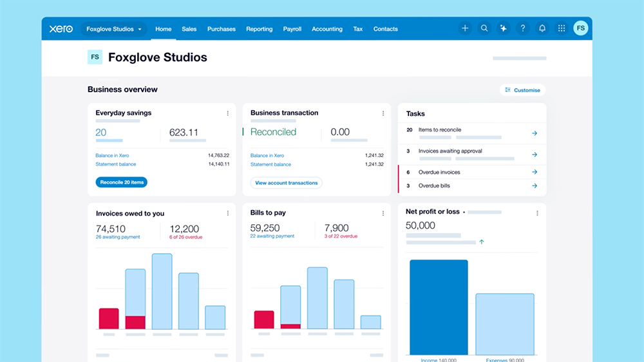644x362 pixels.
Task: Click the 623.11 Everyday savings amount
Action: point(184,132)
